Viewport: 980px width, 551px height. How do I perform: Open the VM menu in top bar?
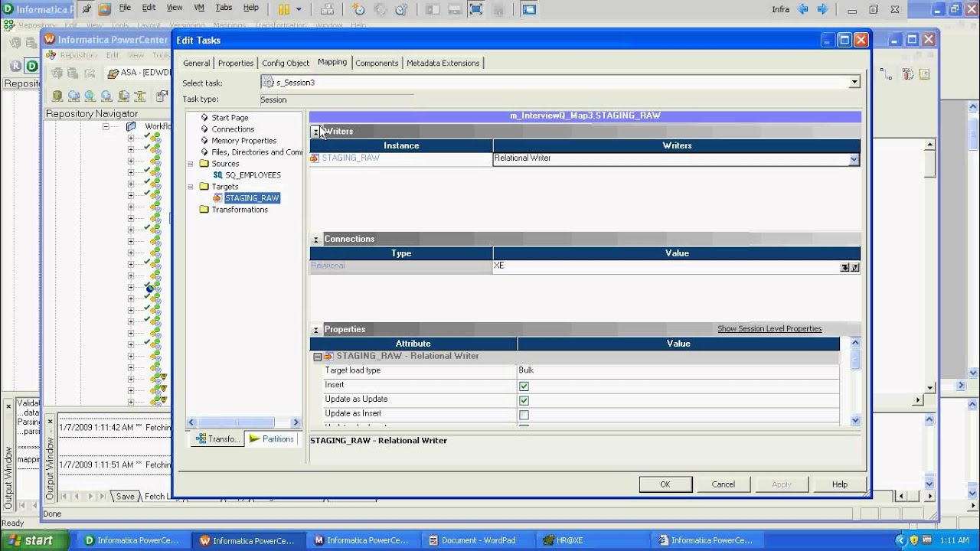pyautogui.click(x=199, y=8)
